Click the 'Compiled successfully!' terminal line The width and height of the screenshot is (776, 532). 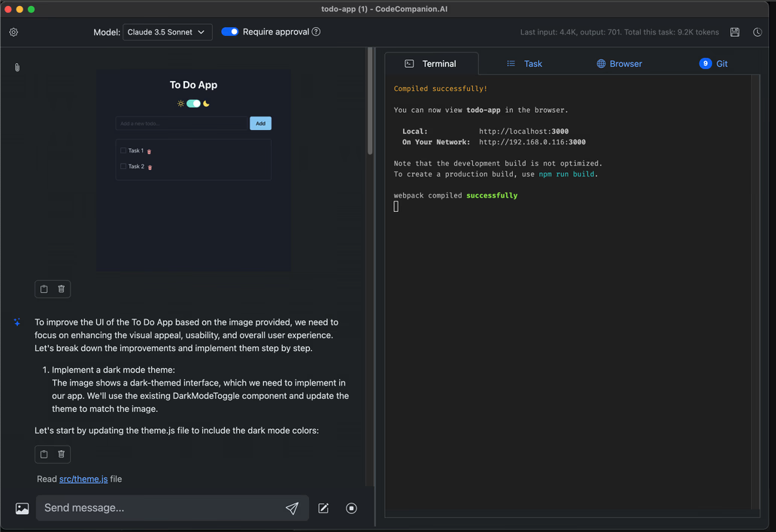[x=441, y=89]
